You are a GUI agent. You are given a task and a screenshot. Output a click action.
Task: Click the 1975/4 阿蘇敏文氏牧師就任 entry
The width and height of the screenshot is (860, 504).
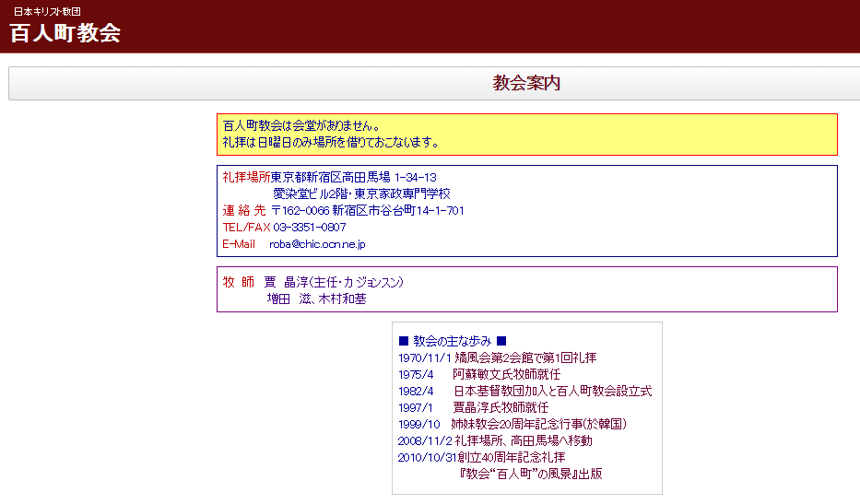click(x=479, y=374)
